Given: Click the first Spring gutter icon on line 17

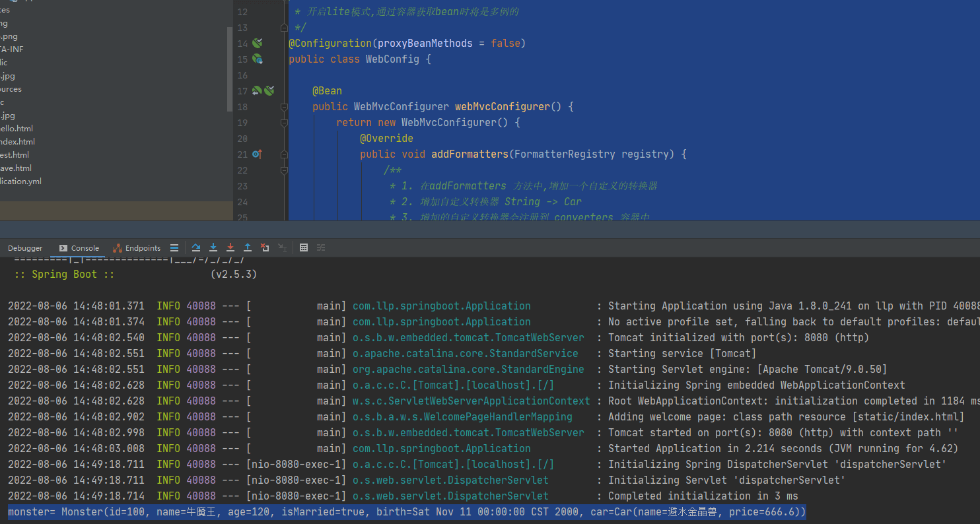Looking at the screenshot, I should click(x=257, y=90).
